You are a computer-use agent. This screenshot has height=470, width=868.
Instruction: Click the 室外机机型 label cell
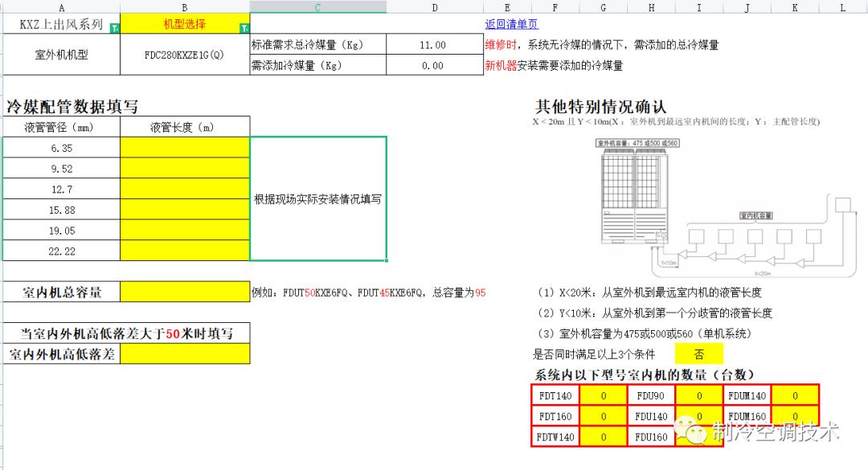pyautogui.click(x=61, y=55)
